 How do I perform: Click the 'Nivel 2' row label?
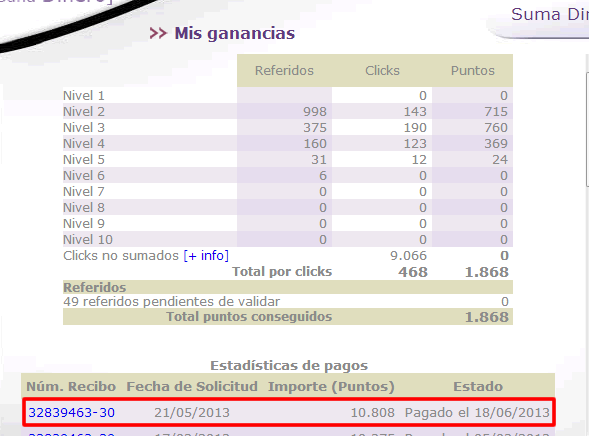pyautogui.click(x=84, y=112)
